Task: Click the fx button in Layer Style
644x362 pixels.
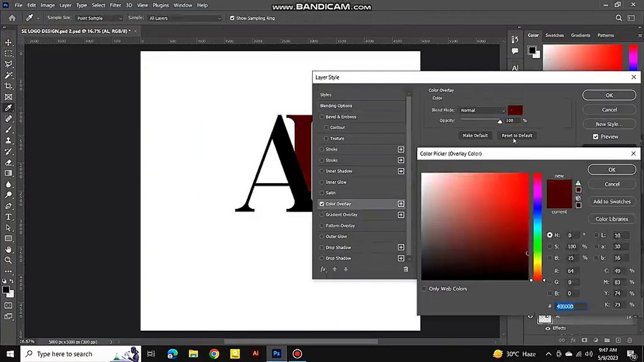Action: (323, 269)
